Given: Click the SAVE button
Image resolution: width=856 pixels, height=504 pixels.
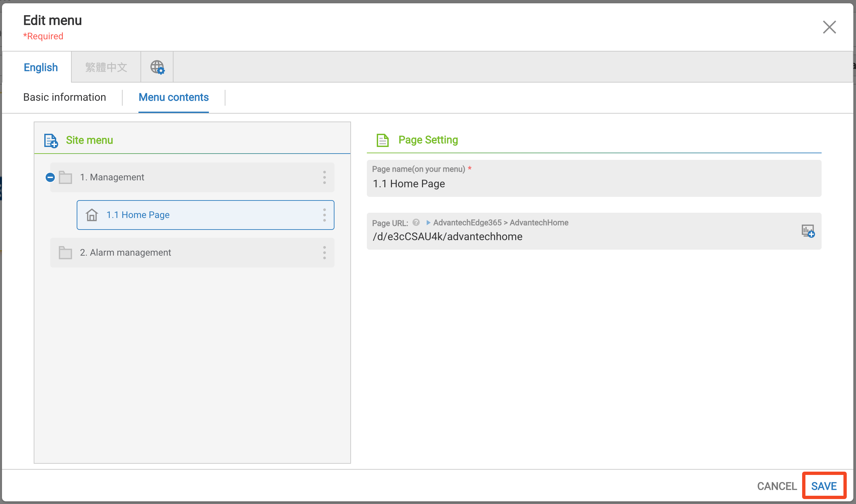Looking at the screenshot, I should pos(824,486).
